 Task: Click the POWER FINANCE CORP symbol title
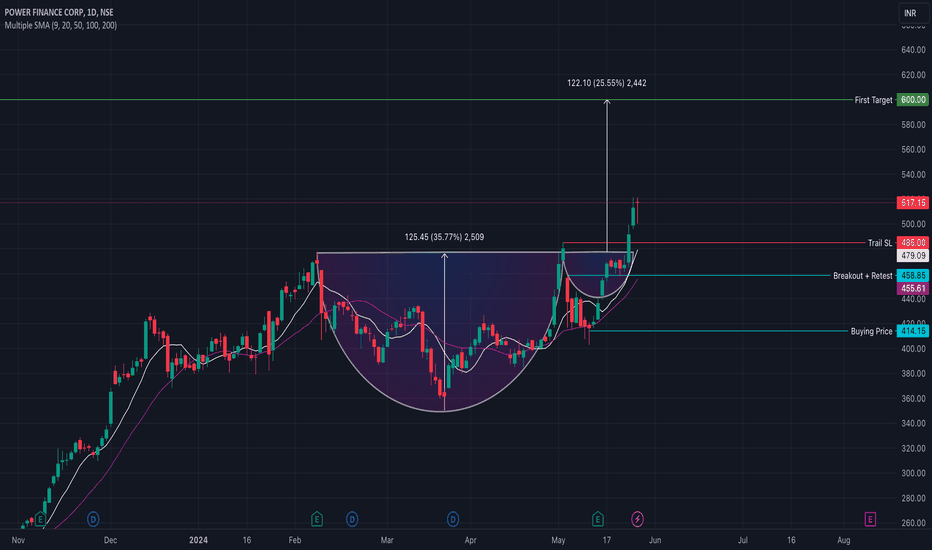(x=59, y=12)
